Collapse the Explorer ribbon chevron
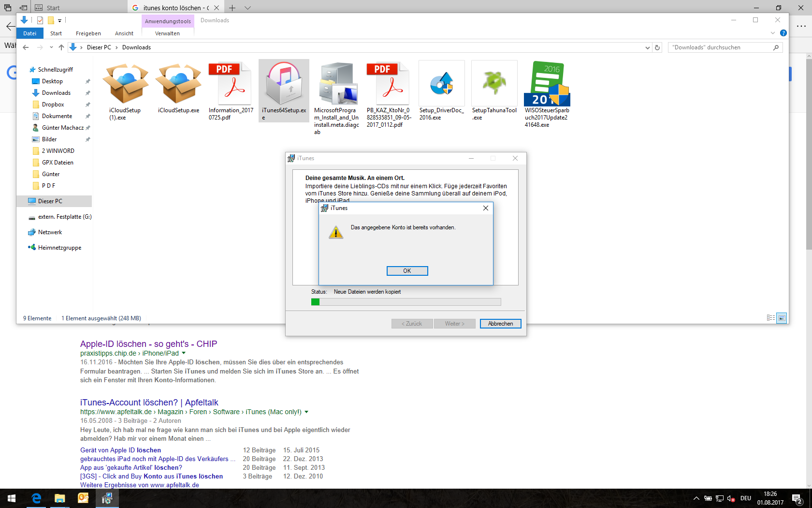 click(773, 33)
